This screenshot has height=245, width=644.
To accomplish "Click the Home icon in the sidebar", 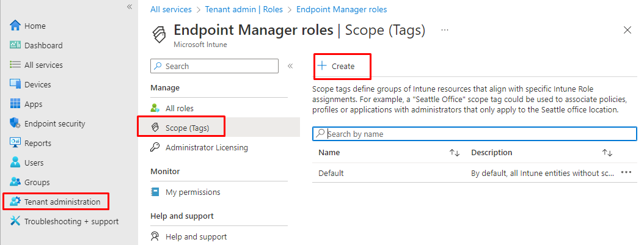I will coord(15,26).
